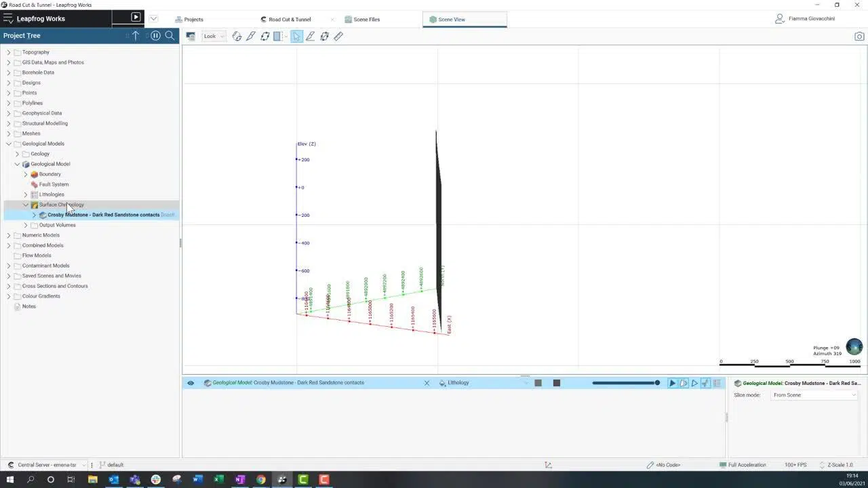Open the Central Server dropdown in status bar
The width and height of the screenshot is (868, 488).
[47, 465]
